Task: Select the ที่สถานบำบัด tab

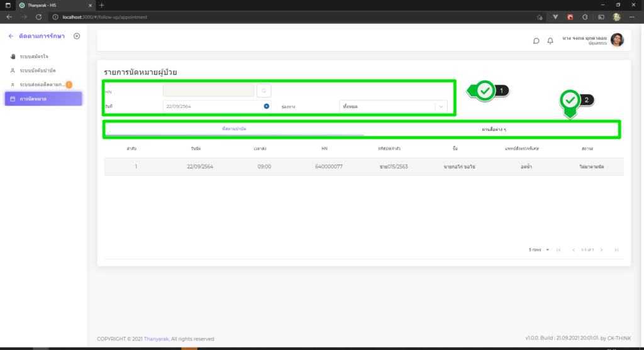Action: (234, 129)
